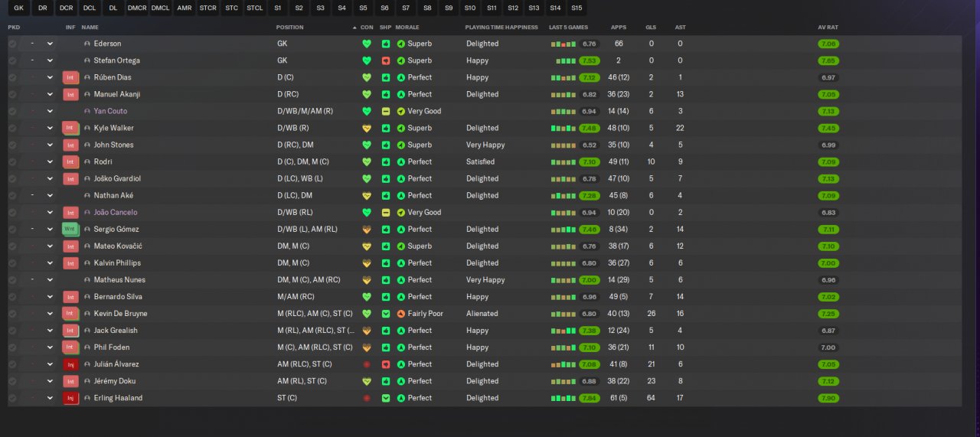Toggle the picked checkmark for Stefan Ortega
Viewport: 980px width, 437px height.
click(12, 60)
